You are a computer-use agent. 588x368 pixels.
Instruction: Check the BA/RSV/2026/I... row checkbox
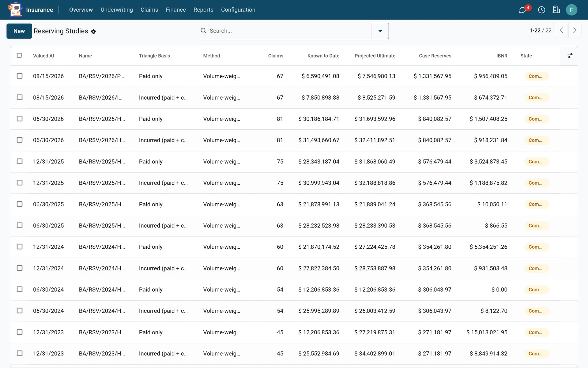pyautogui.click(x=20, y=97)
